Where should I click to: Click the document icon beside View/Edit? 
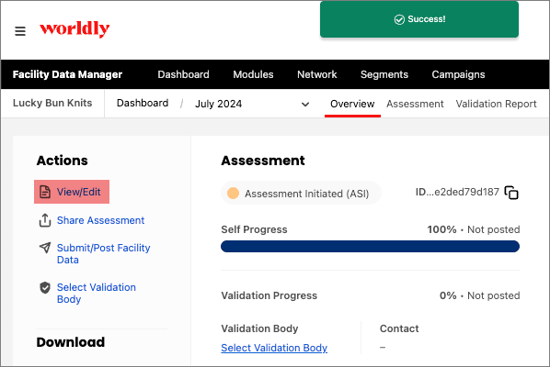[45, 192]
